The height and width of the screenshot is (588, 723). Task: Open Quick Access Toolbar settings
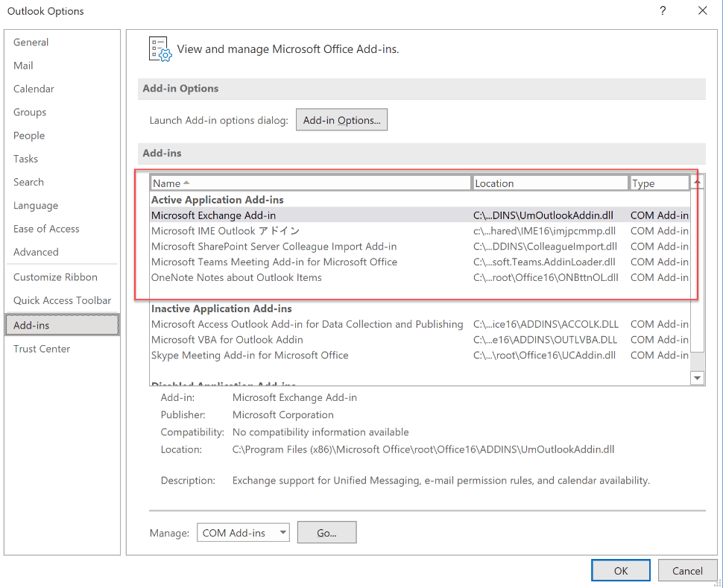coord(63,300)
